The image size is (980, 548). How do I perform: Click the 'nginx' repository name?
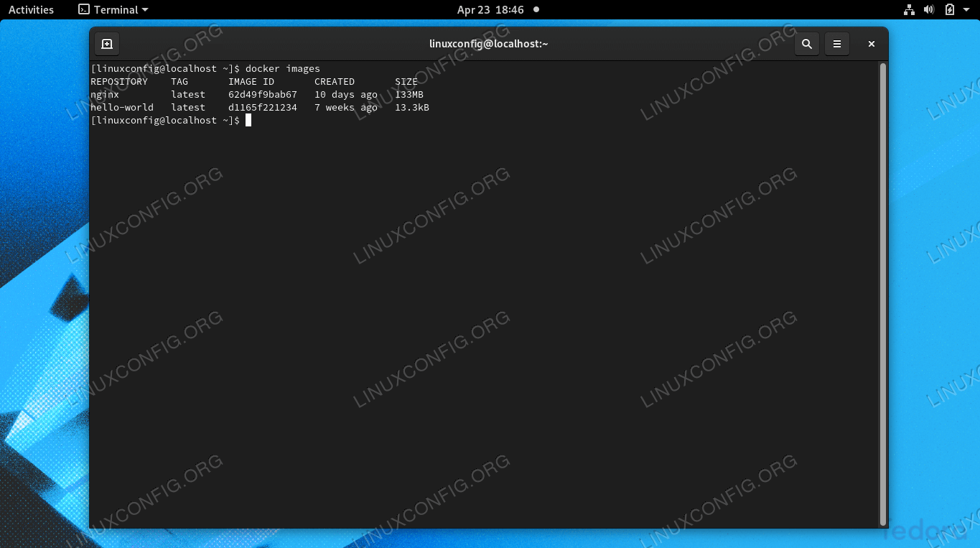(105, 95)
